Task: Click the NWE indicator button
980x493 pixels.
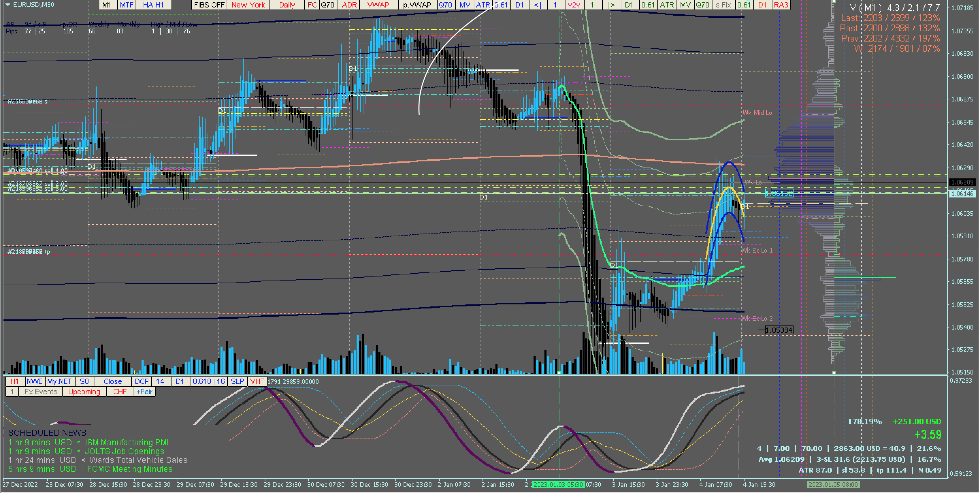Action: [x=35, y=381]
